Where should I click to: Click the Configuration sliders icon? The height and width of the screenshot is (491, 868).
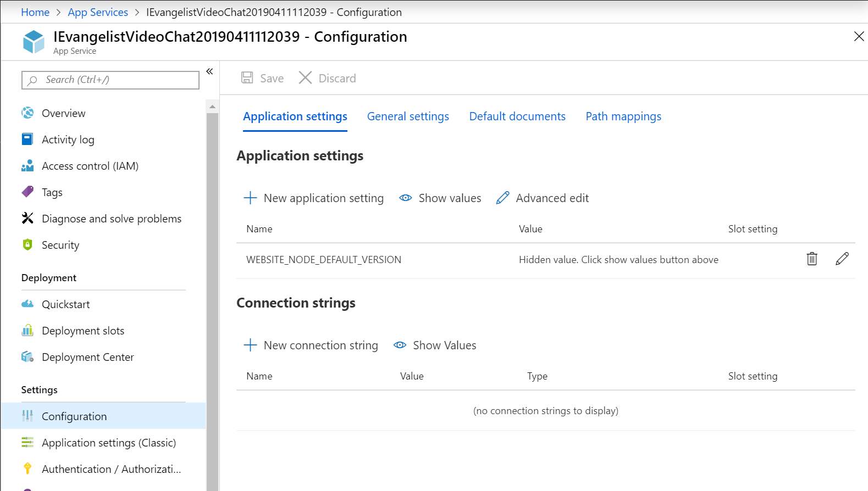point(27,416)
